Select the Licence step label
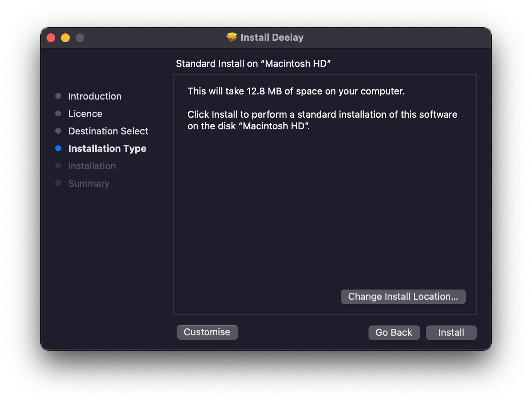Viewport: 532px width, 404px height. coord(85,114)
